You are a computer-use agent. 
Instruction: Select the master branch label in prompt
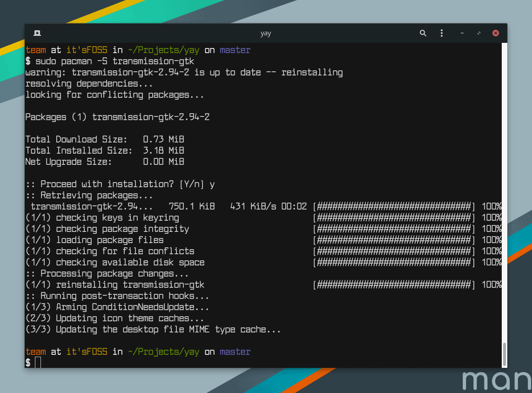pos(235,50)
